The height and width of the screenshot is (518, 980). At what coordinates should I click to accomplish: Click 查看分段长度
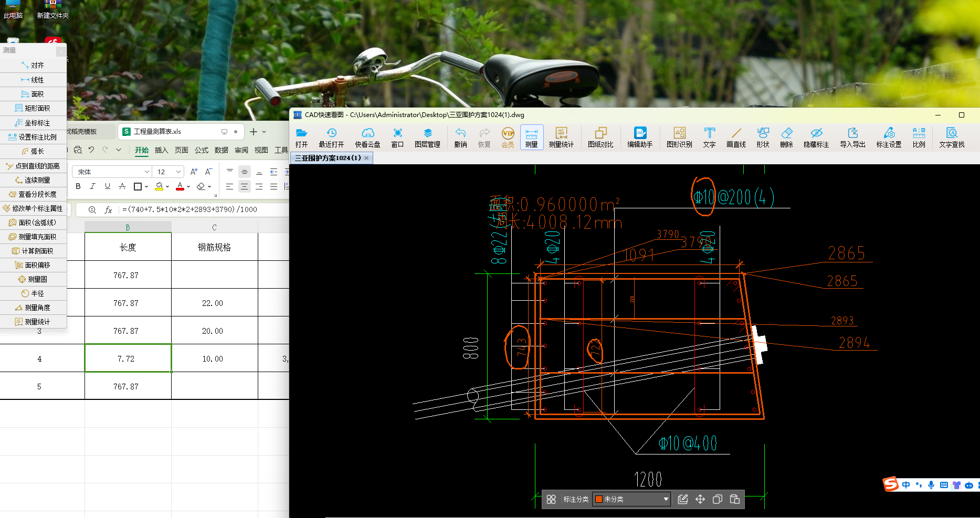tap(33, 194)
